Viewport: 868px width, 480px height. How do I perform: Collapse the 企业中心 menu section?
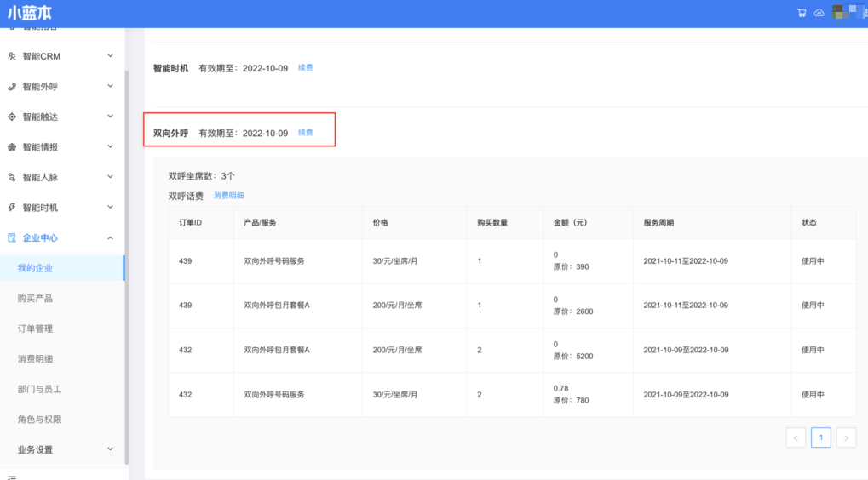[110, 238]
